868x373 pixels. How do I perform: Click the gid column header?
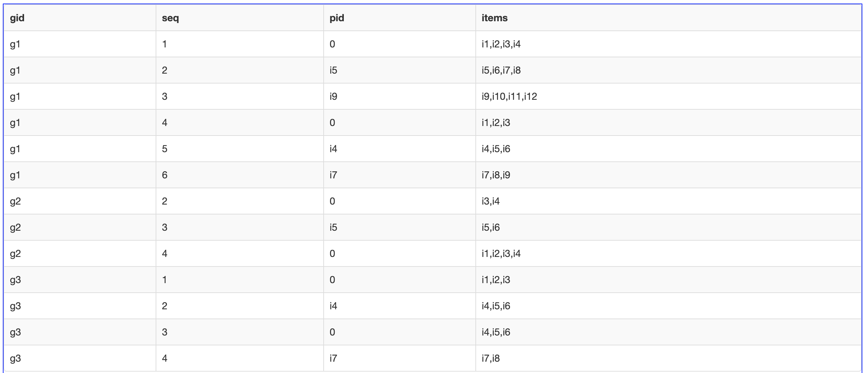80,18
